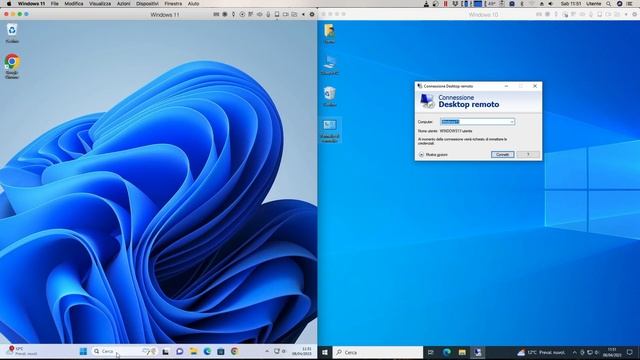640x360 pixels.
Task: Open File Explorer in Windows 10 taskbar
Action: [x=462, y=352]
